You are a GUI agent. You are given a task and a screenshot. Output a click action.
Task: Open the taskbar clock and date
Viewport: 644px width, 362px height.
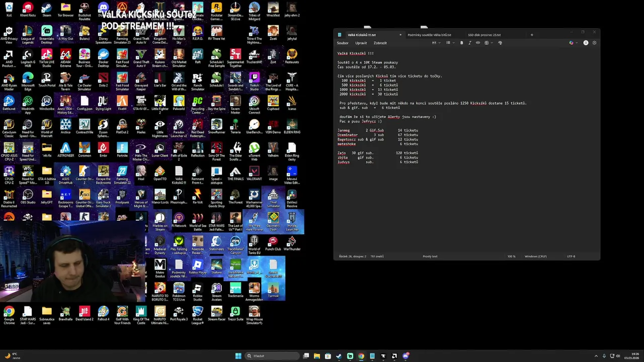[x=631, y=356]
